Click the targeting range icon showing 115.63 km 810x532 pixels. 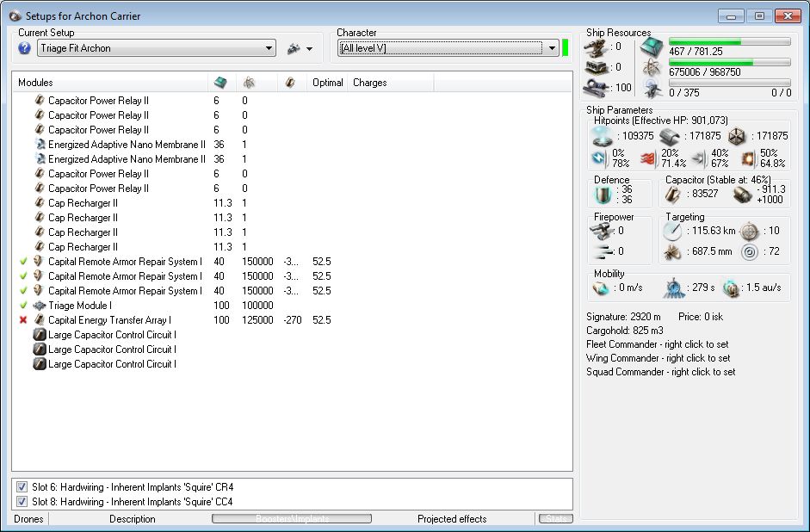[672, 232]
